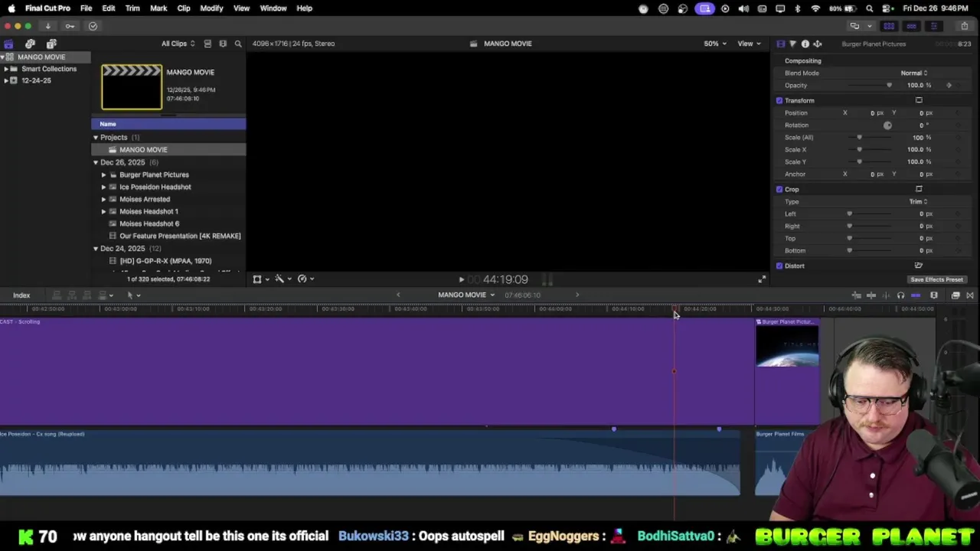
Task: Toggle clip appearance filmstrip/list icon
Action: [207, 44]
